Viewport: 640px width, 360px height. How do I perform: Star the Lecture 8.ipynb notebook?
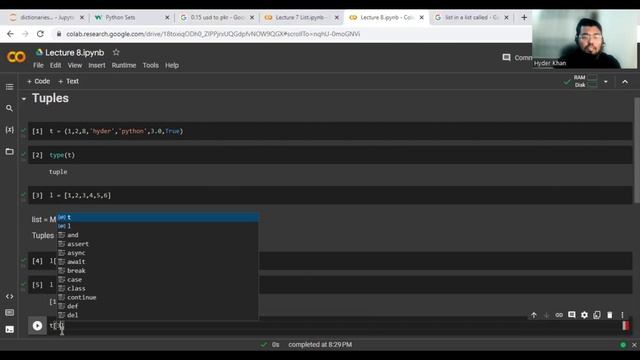[116, 52]
